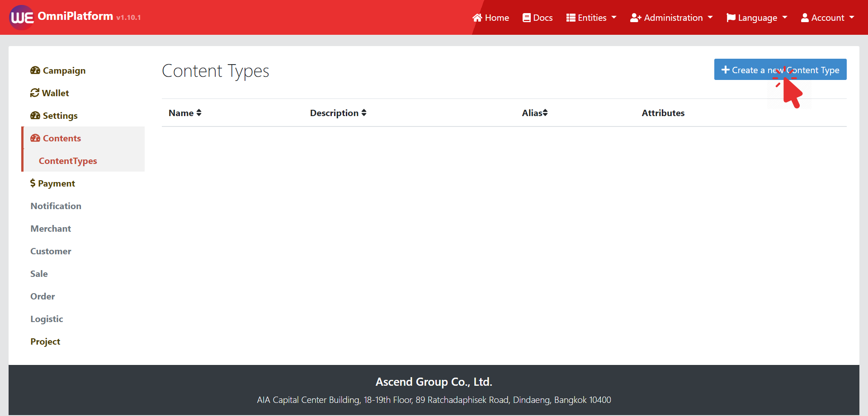Click the Docs book icon

pyautogui.click(x=527, y=18)
